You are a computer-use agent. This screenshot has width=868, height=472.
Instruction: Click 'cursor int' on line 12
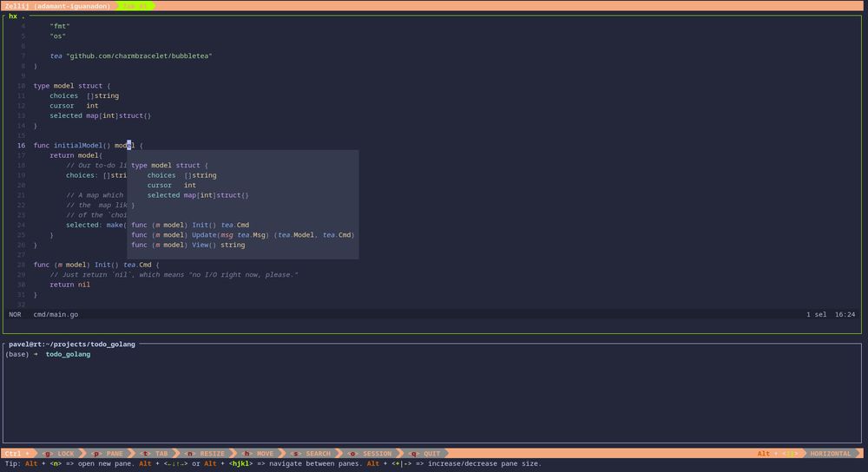(x=74, y=106)
